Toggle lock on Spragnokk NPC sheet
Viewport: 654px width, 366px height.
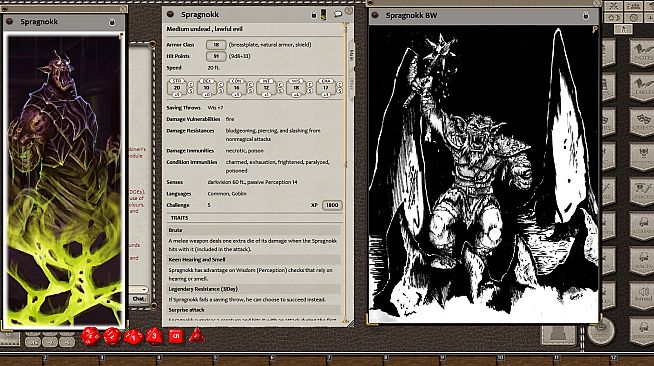(x=314, y=15)
